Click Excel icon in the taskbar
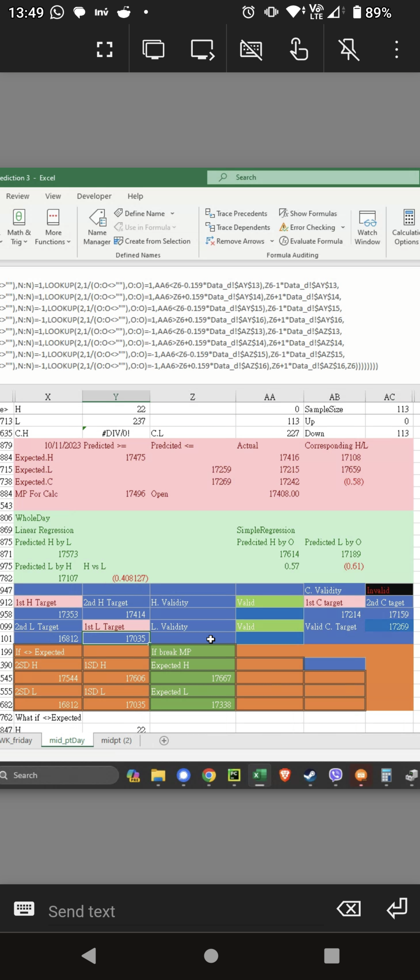The height and width of the screenshot is (980, 420). tap(259, 775)
